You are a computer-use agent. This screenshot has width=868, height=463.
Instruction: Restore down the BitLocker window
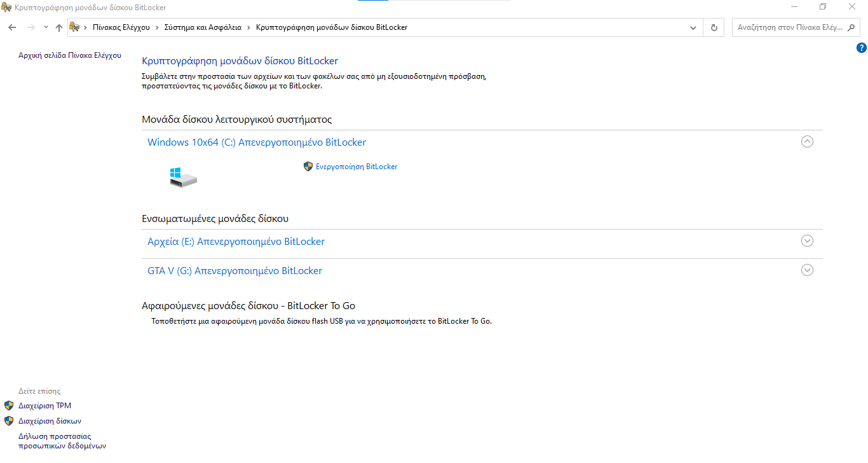click(x=823, y=6)
